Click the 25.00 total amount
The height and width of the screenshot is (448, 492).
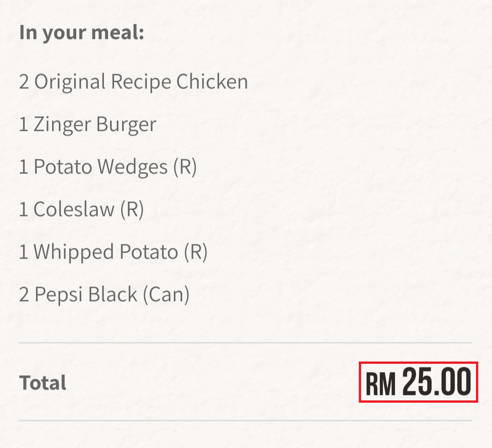(437, 383)
